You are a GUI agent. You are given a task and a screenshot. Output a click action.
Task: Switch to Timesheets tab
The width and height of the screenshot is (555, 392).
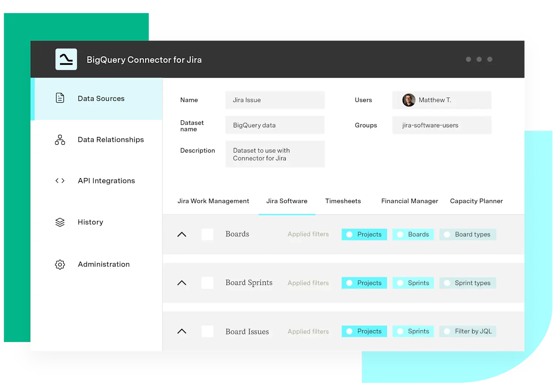[x=343, y=201]
